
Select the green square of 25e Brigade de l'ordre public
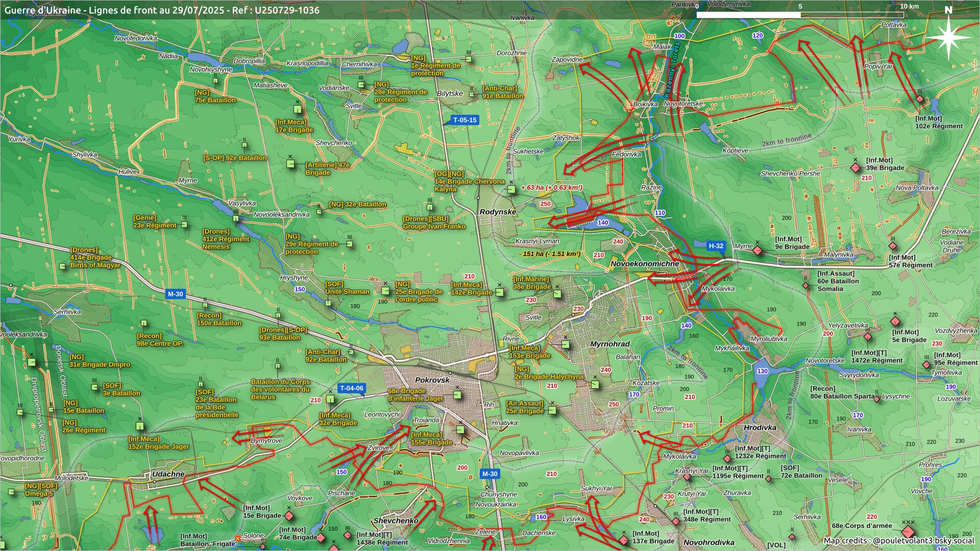coord(385,290)
